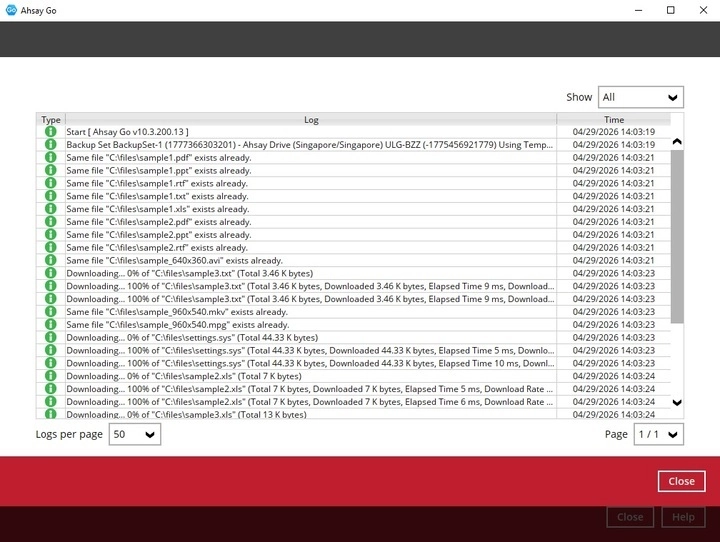The image size is (720, 542).
Task: Click info icon of Start Ahsay Go v10.3.200.13 row
Action: 51,132
